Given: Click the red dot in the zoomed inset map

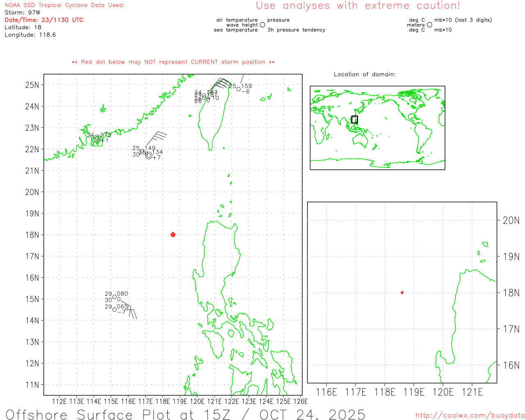Looking at the screenshot, I should [402, 292].
